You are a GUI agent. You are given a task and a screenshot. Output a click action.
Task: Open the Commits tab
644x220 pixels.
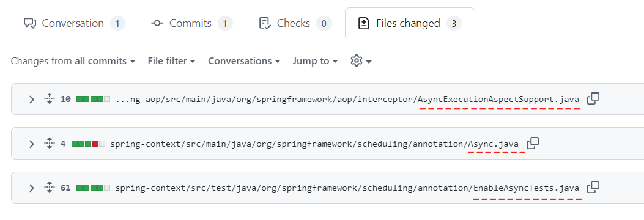[x=192, y=23]
